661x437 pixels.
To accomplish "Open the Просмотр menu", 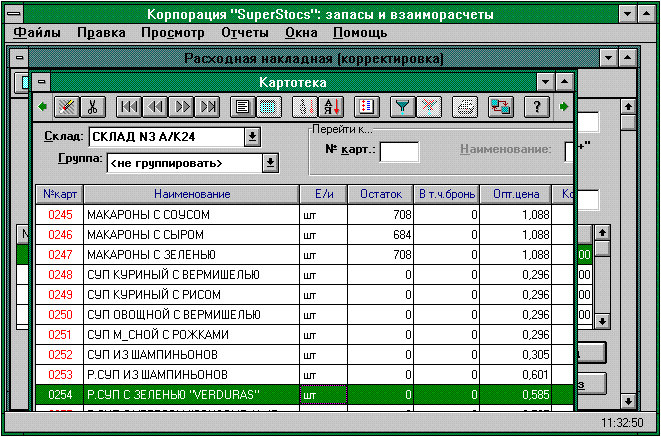I will 172,33.
